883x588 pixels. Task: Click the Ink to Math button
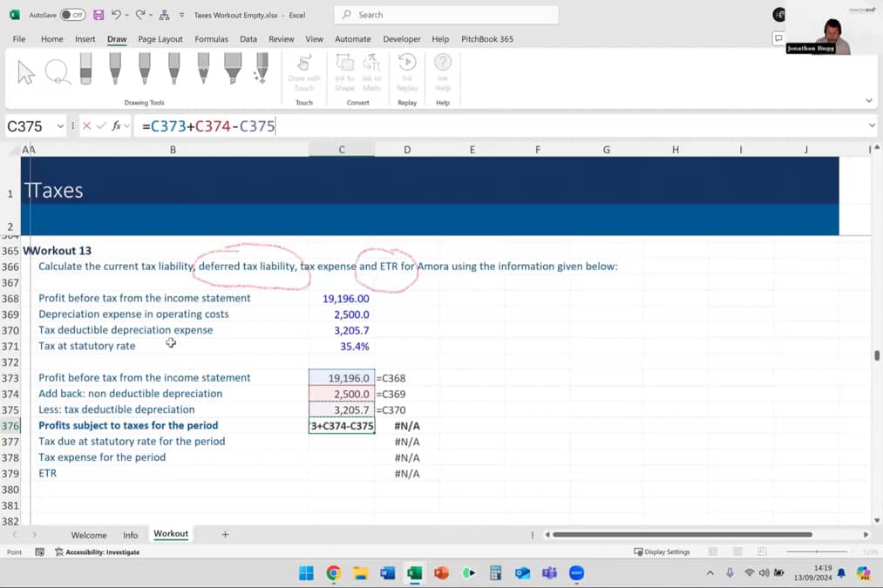371,72
